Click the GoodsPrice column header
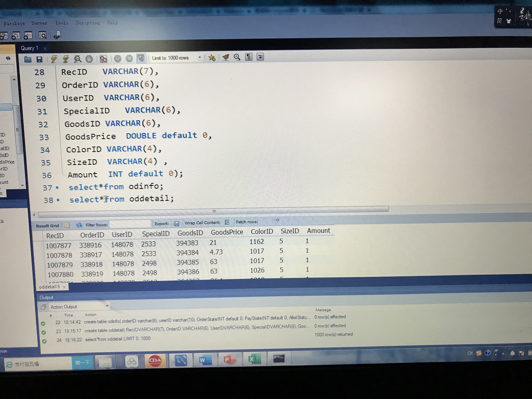 227,232
